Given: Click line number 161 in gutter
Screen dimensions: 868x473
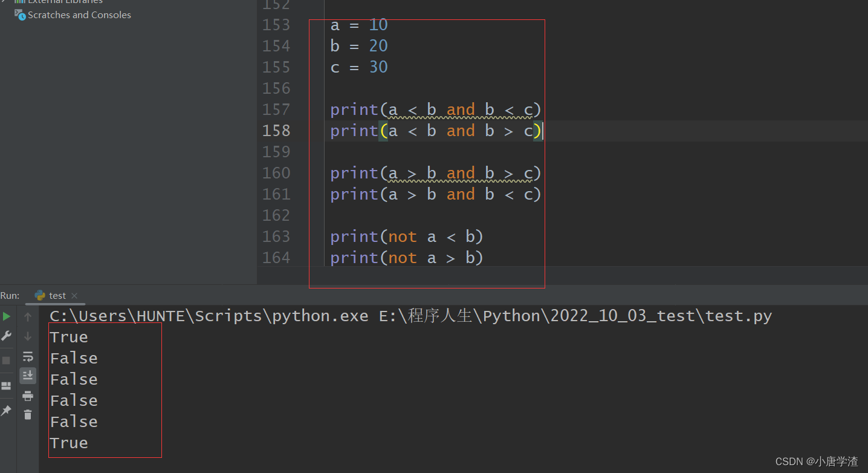Looking at the screenshot, I should tap(276, 194).
